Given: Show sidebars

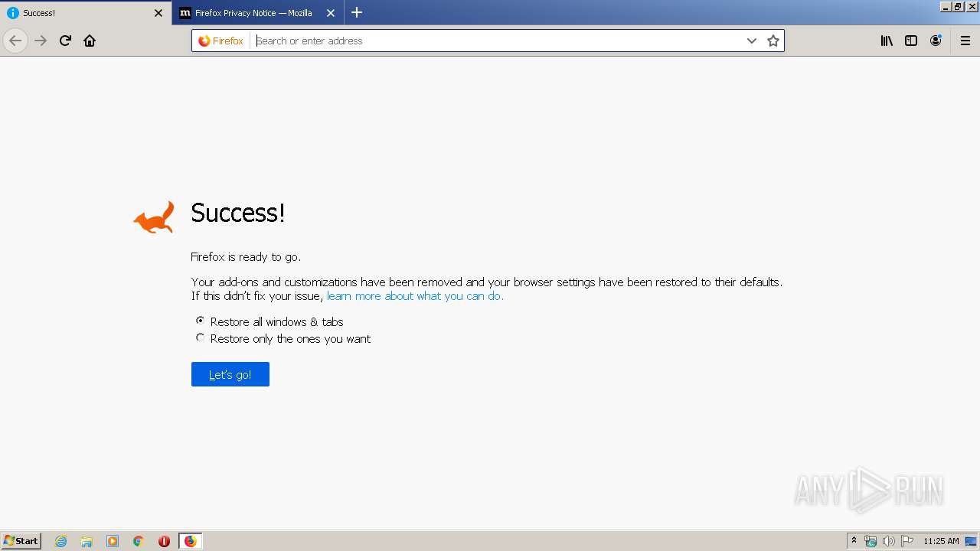Looking at the screenshot, I should coord(911,41).
